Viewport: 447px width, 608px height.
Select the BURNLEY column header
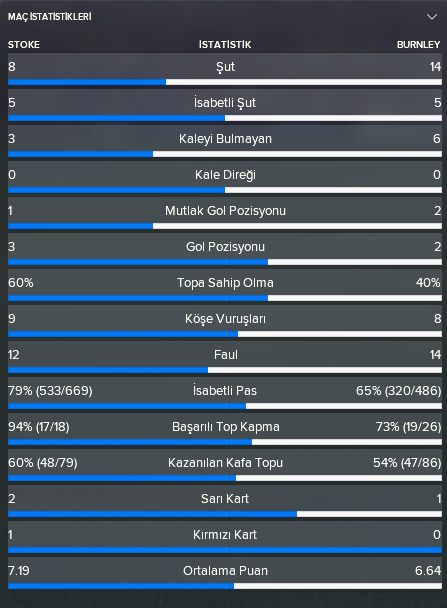(418, 45)
